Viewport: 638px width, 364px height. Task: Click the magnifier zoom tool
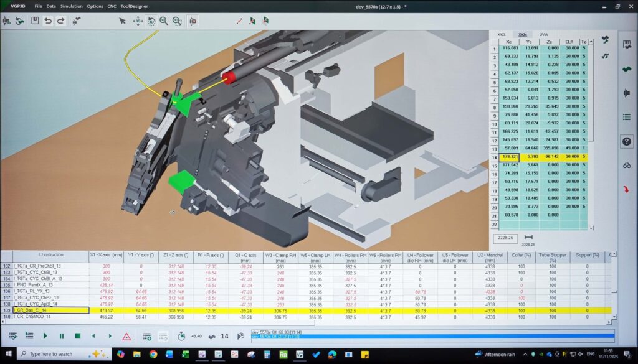click(164, 21)
